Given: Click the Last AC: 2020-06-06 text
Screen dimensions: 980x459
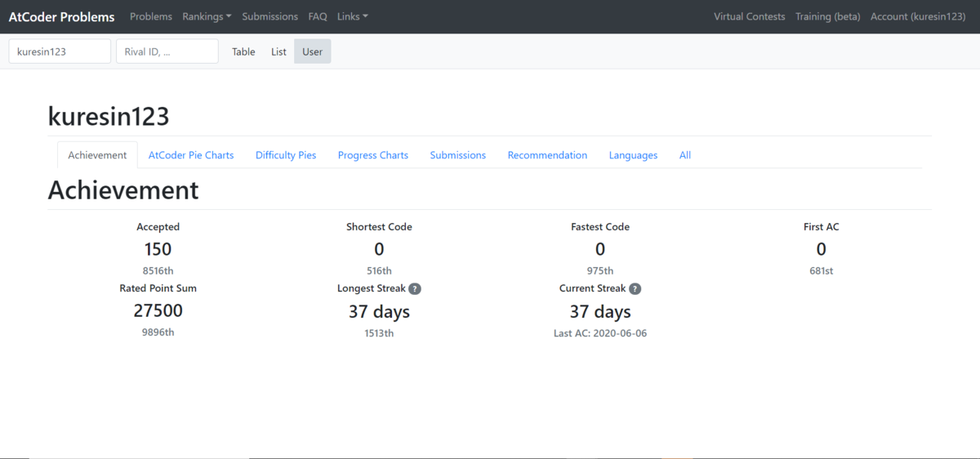Looking at the screenshot, I should [x=600, y=333].
